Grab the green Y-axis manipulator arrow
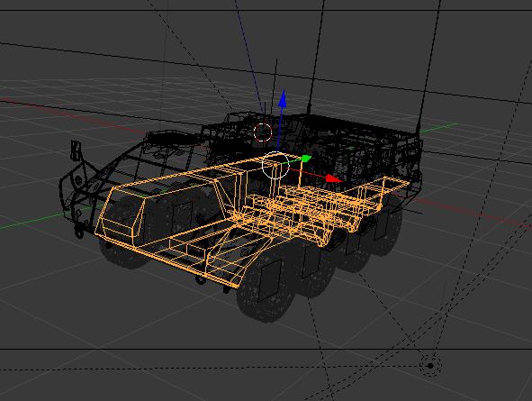Viewport: 532px width, 401px height. [x=306, y=159]
